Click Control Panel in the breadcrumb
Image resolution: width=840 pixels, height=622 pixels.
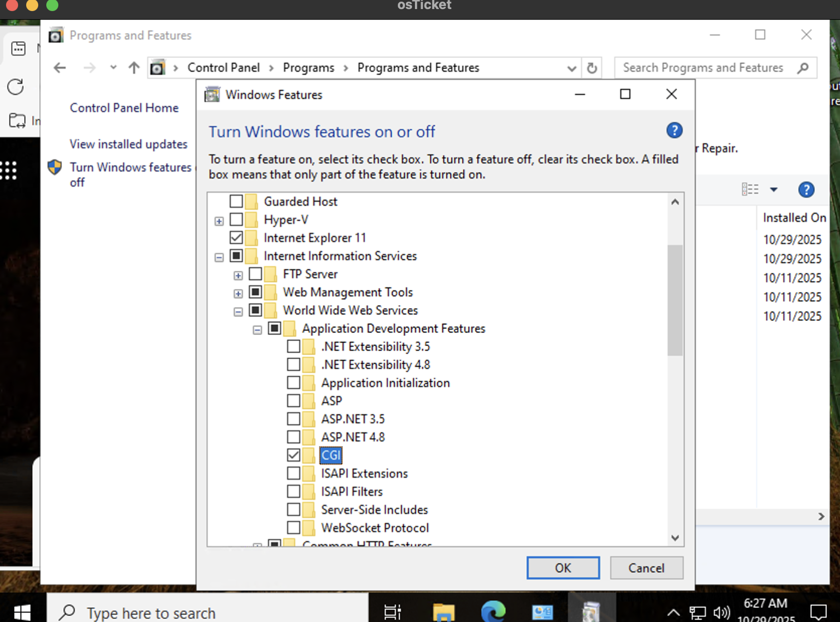223,67
